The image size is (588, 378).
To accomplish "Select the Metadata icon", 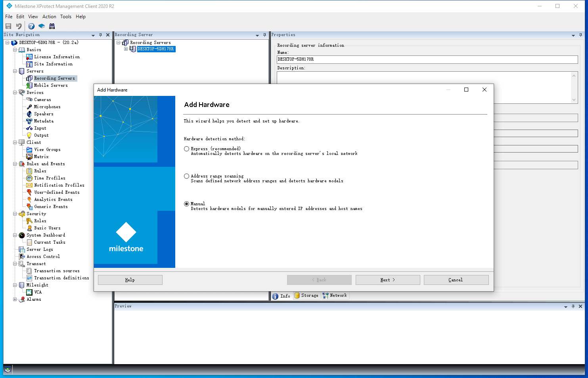I will tap(29, 121).
